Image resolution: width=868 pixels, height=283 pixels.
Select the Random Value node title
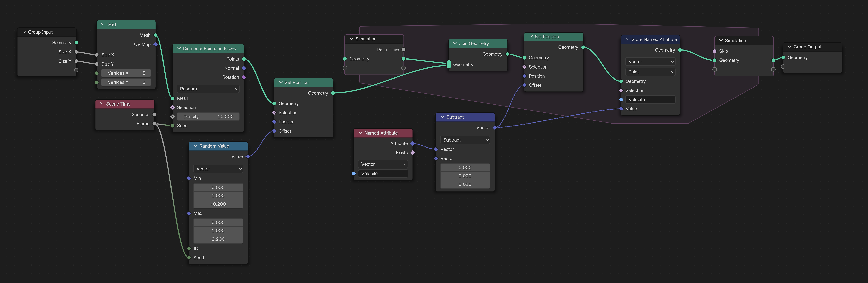[x=214, y=146]
